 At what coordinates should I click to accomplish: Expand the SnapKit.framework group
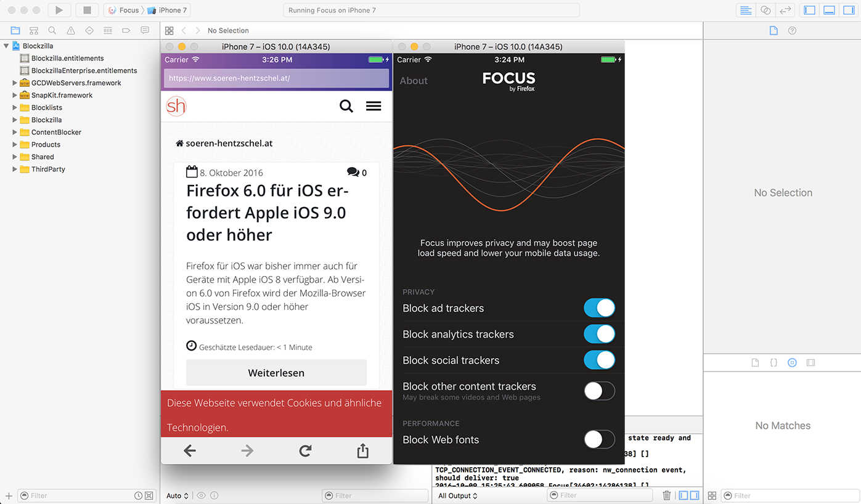[x=15, y=95]
